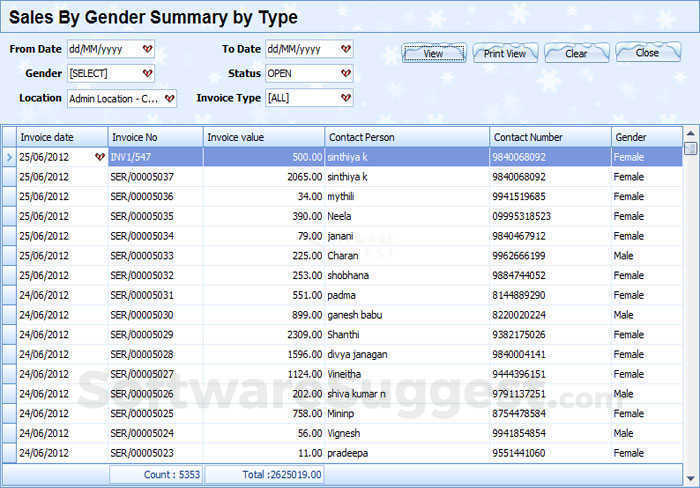Viewport: 700px width, 488px height.
Task: Select invoice cell SER/00005028
Action: [x=156, y=354]
